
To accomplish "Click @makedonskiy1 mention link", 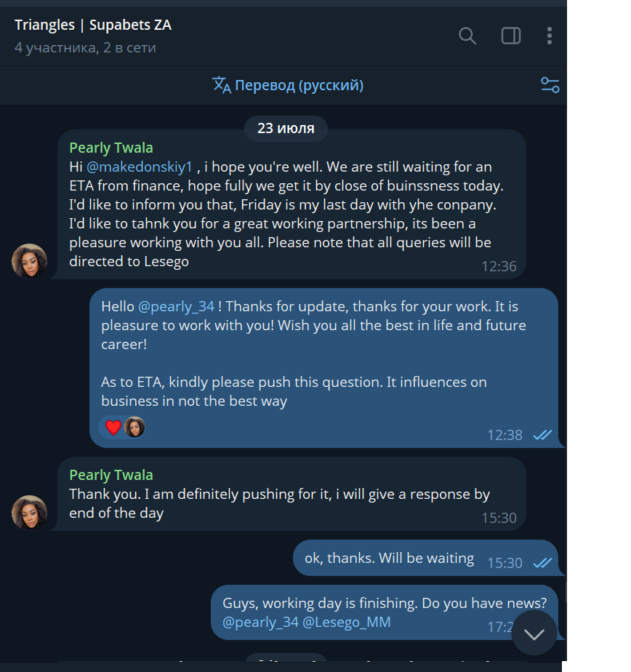I will coord(140,167).
